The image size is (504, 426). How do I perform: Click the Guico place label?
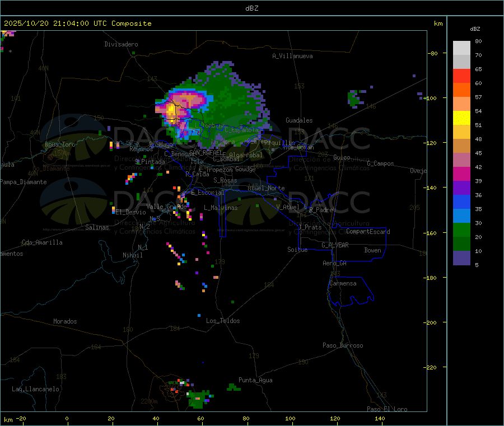point(342,157)
